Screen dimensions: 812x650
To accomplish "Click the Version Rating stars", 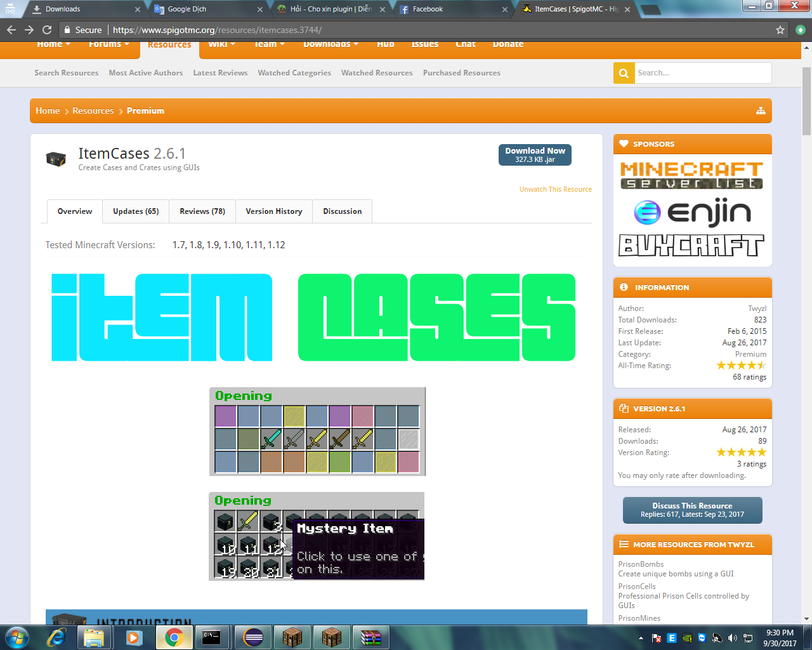I will [x=742, y=452].
